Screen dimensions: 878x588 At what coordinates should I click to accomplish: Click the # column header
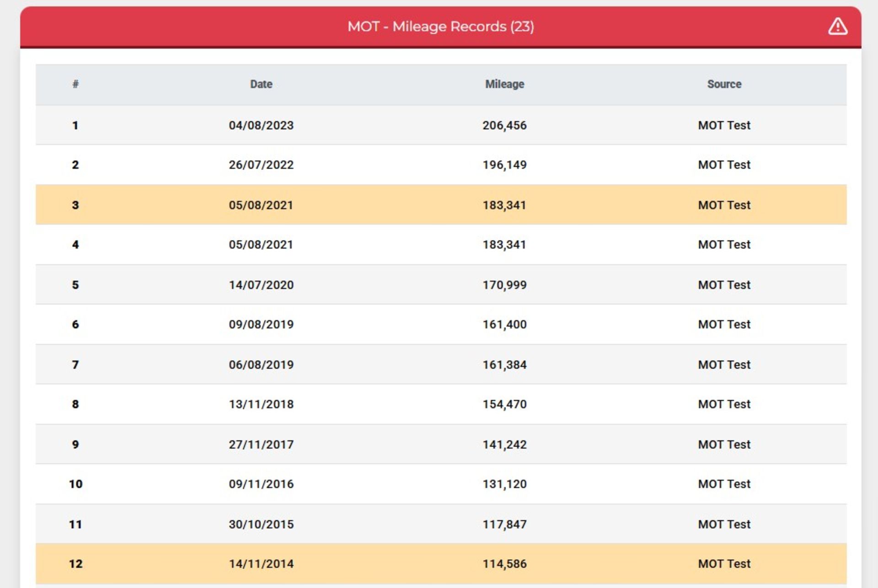coord(75,84)
